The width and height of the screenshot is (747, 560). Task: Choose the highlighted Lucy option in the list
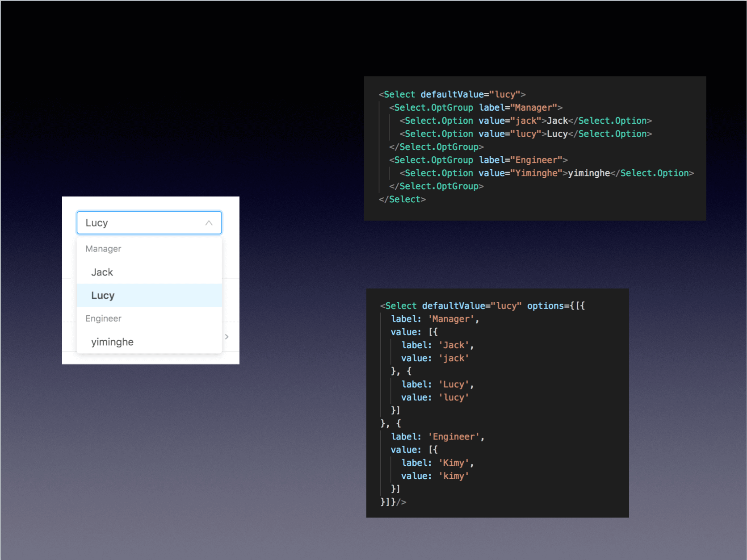click(103, 296)
